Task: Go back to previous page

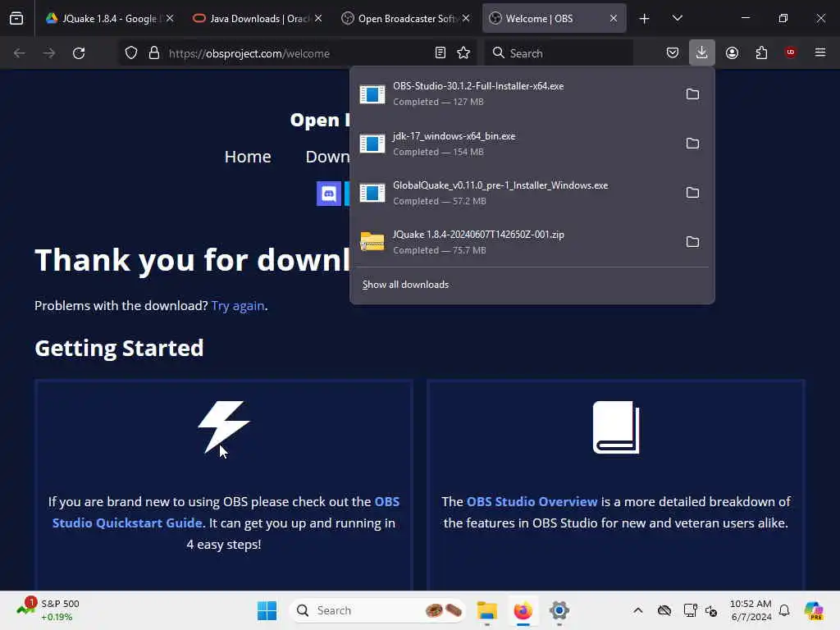Action: (20, 53)
